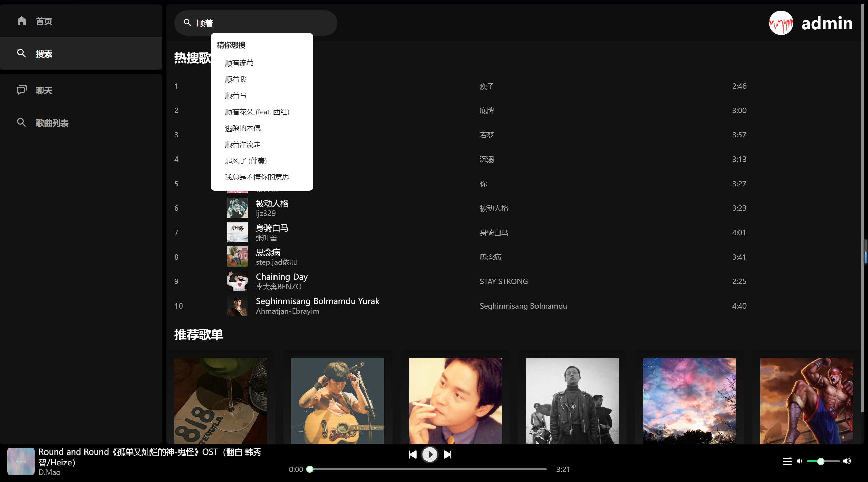This screenshot has height=482, width=868.
Task: Skip to the next track
Action: coord(448,455)
